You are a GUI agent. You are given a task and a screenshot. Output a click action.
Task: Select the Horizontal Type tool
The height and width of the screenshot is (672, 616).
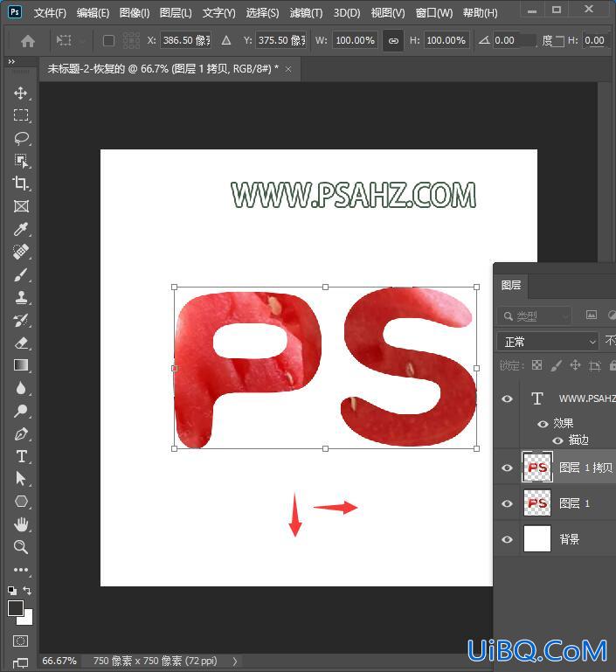pos(21,456)
